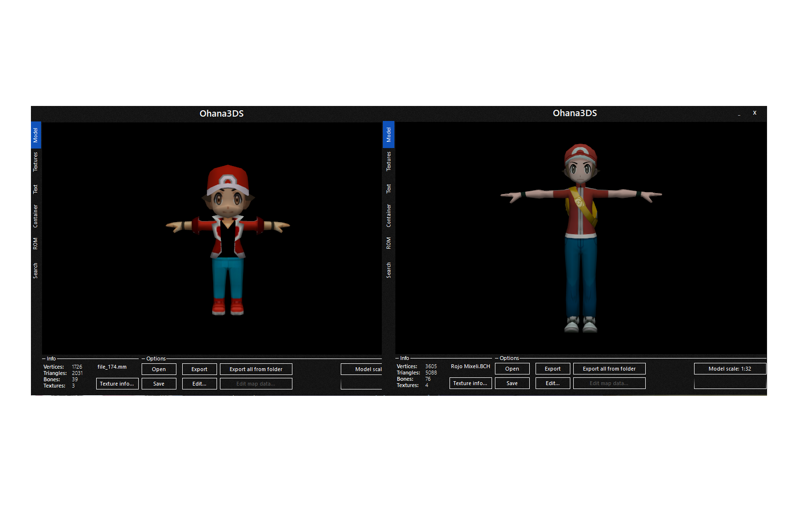Open Container tab in right Ohana3DS window
Screen dimensions: 812x508
click(389, 215)
